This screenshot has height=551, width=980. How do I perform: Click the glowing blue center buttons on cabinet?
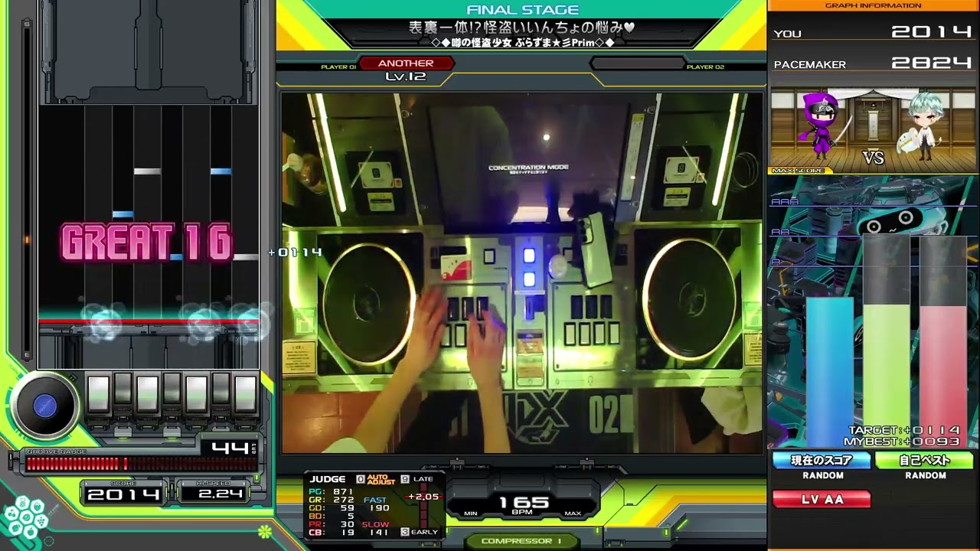pyautogui.click(x=528, y=266)
